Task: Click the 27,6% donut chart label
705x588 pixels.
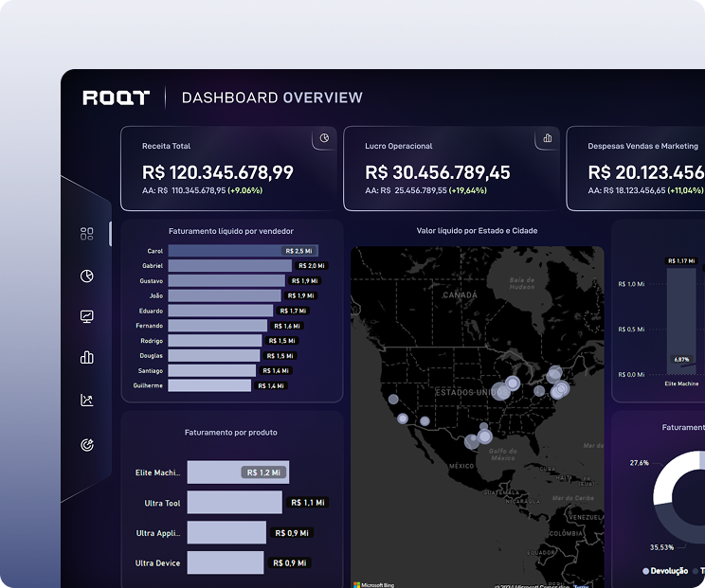Action: coord(640,463)
